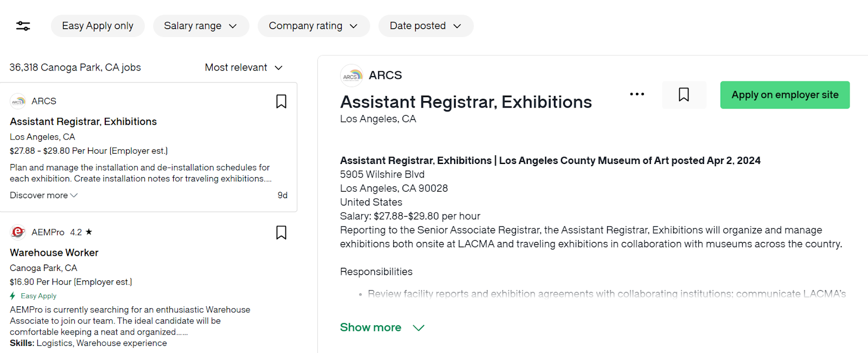
Task: Change the Most relevant sort order
Action: (x=244, y=67)
